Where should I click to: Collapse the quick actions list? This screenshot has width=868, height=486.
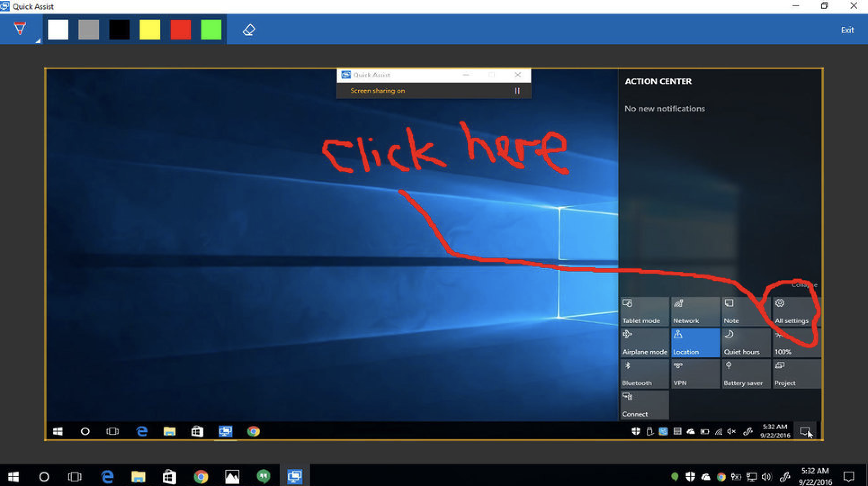coord(804,285)
